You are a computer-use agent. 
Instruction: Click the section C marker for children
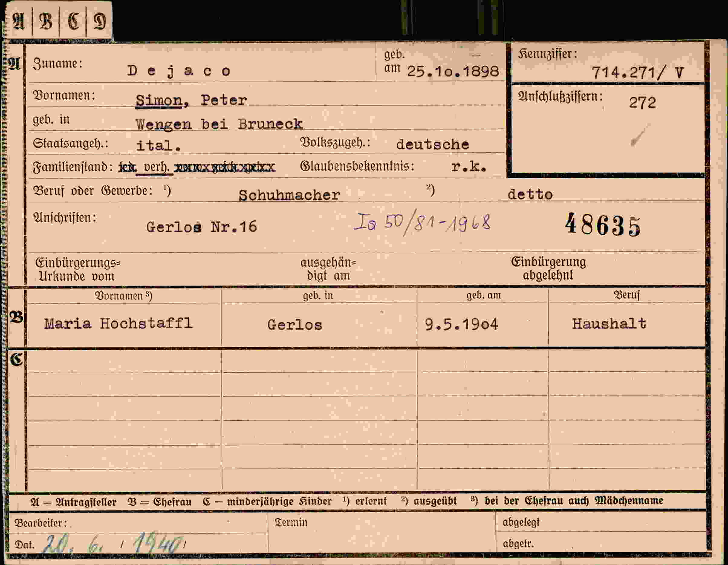[x=16, y=360]
